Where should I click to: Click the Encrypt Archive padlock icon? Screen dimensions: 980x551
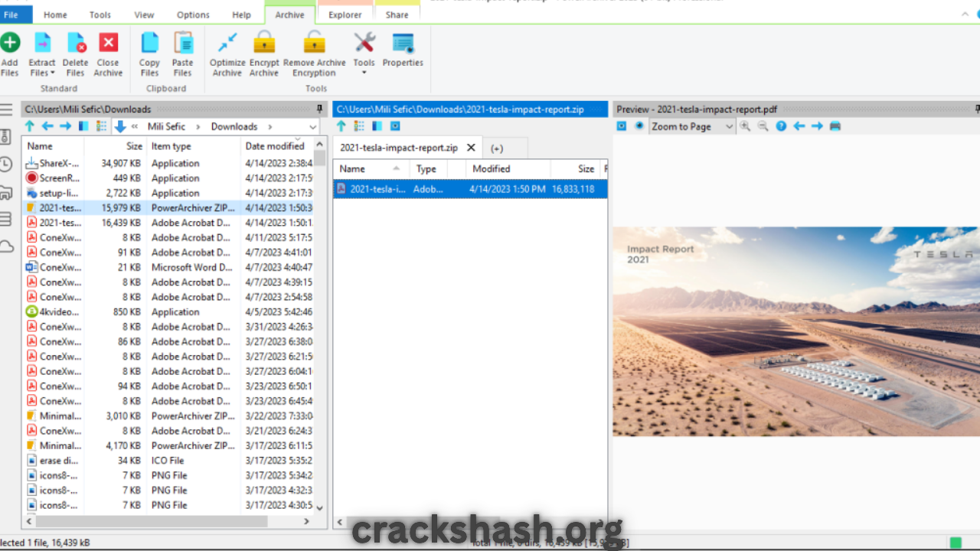click(x=264, y=42)
